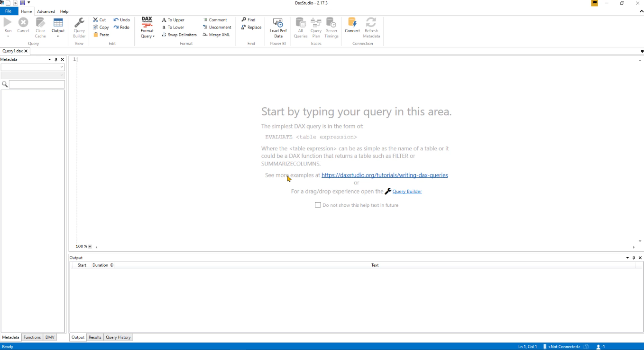Open the Query Builder from ribbon
644x350 pixels.
[x=79, y=28]
